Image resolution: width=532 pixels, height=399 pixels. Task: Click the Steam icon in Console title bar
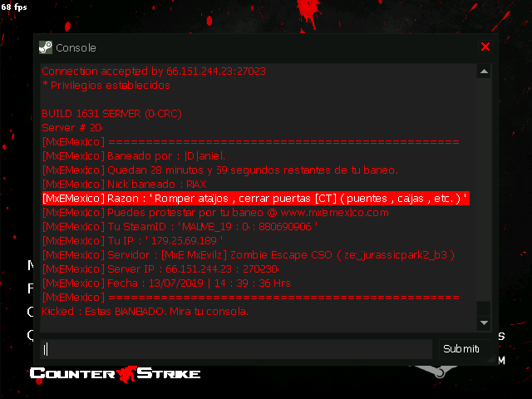(46, 47)
